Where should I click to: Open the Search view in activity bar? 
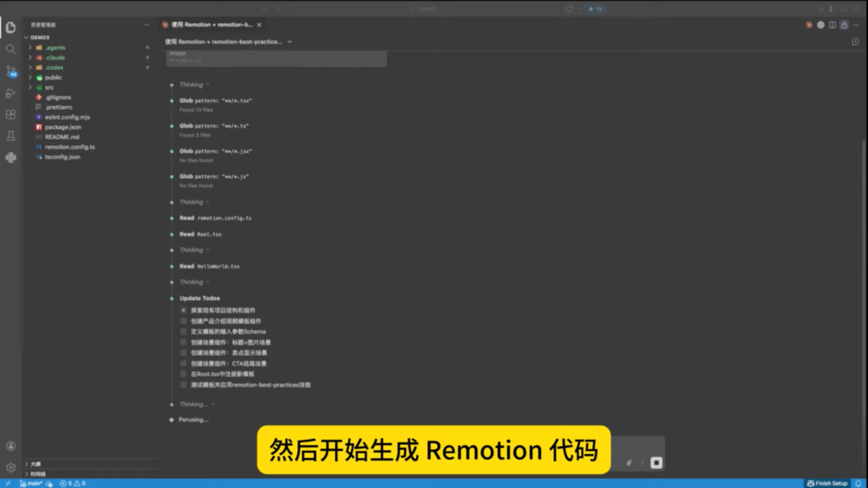[10, 49]
